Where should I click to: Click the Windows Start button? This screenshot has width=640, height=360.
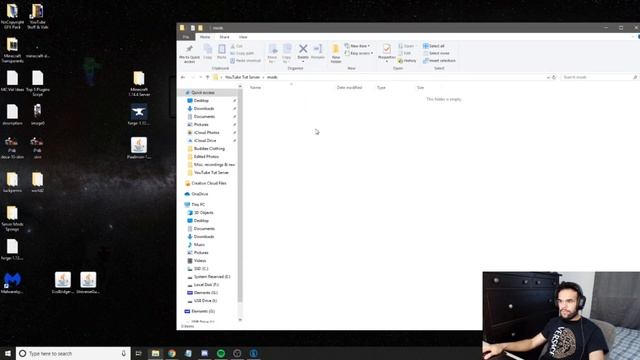7,353
